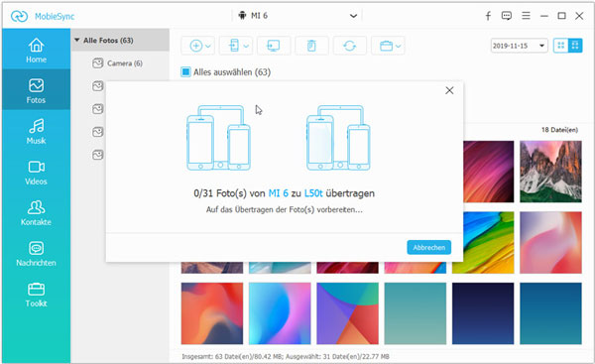Open the Home section in sidebar
This screenshot has width=595, height=364.
pyautogui.click(x=36, y=50)
